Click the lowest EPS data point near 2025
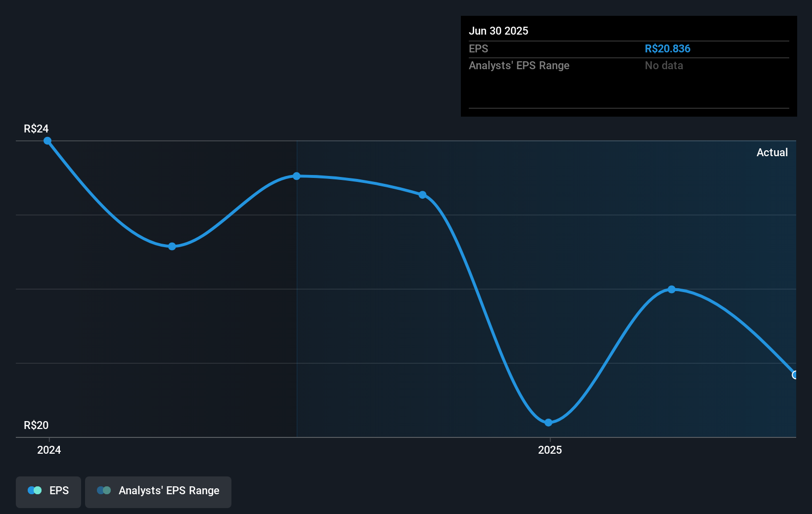Image resolution: width=812 pixels, height=514 pixels. [549, 422]
